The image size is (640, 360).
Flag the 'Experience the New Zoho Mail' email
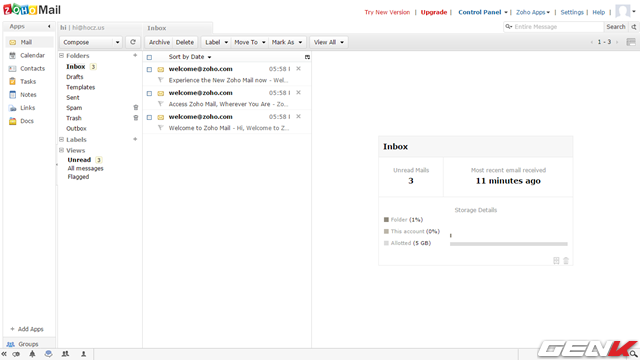point(160,80)
